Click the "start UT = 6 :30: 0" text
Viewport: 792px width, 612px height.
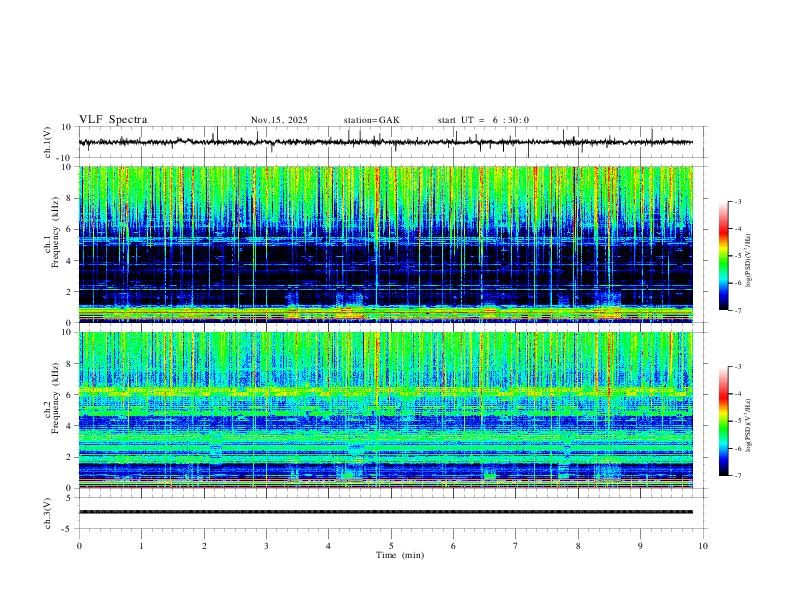click(483, 120)
